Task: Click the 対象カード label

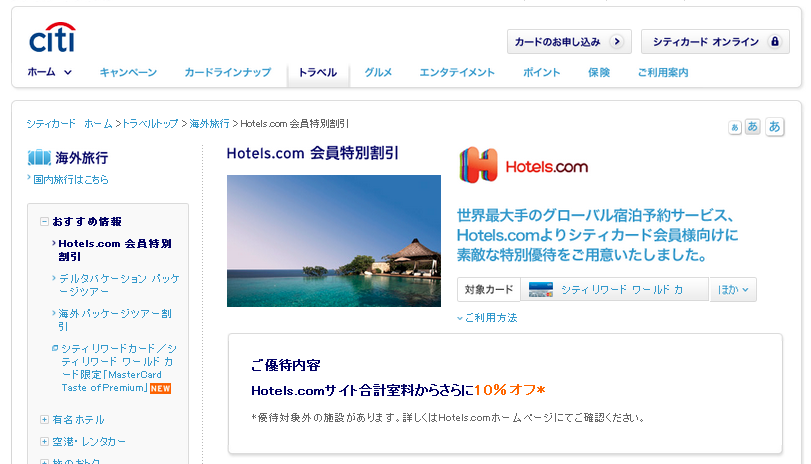Action: coord(489,290)
